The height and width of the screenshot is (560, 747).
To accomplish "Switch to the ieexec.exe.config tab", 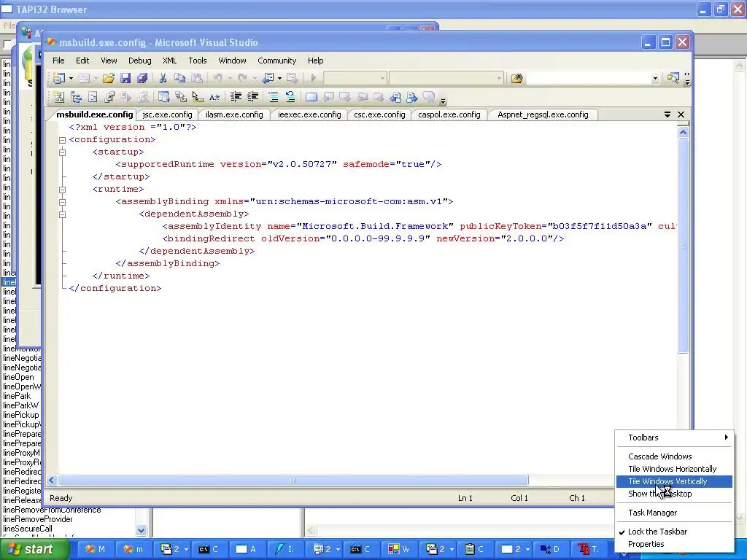I will pos(309,114).
